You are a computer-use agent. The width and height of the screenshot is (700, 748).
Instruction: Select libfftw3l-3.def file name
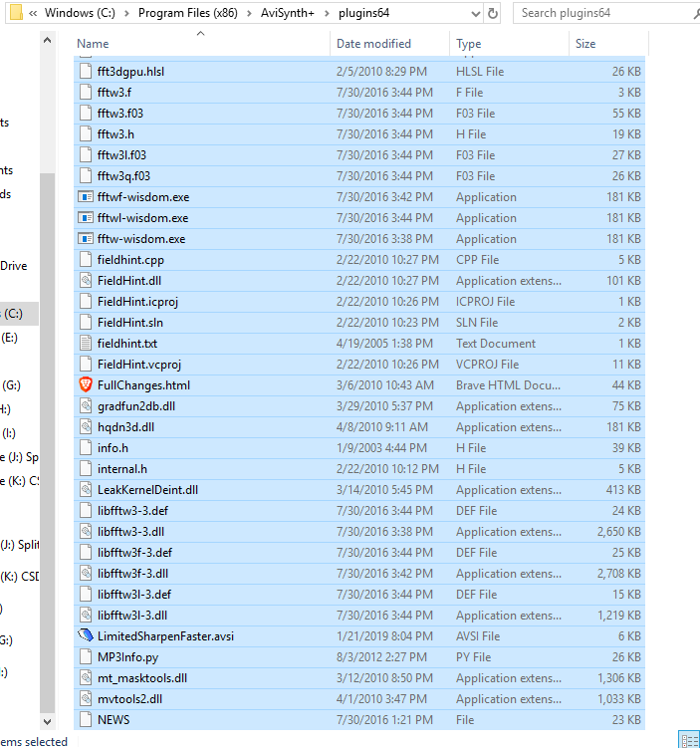pos(134,594)
